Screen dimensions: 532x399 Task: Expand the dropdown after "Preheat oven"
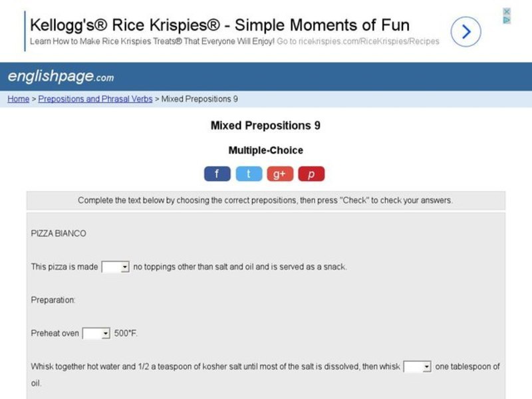tap(96, 333)
